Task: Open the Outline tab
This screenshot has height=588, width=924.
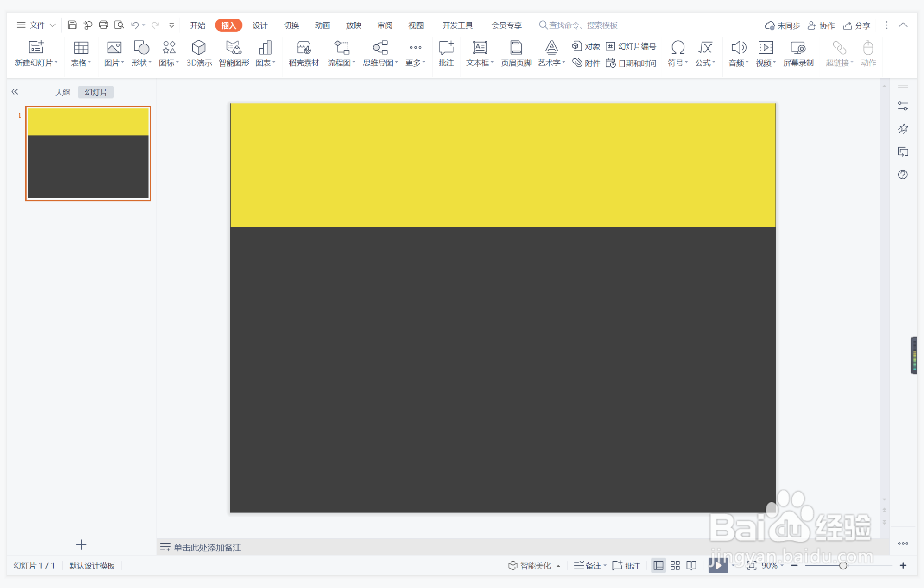Action: pyautogui.click(x=63, y=92)
